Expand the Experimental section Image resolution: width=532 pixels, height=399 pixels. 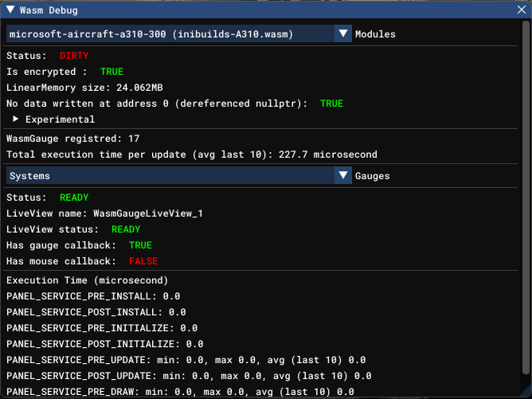16,119
